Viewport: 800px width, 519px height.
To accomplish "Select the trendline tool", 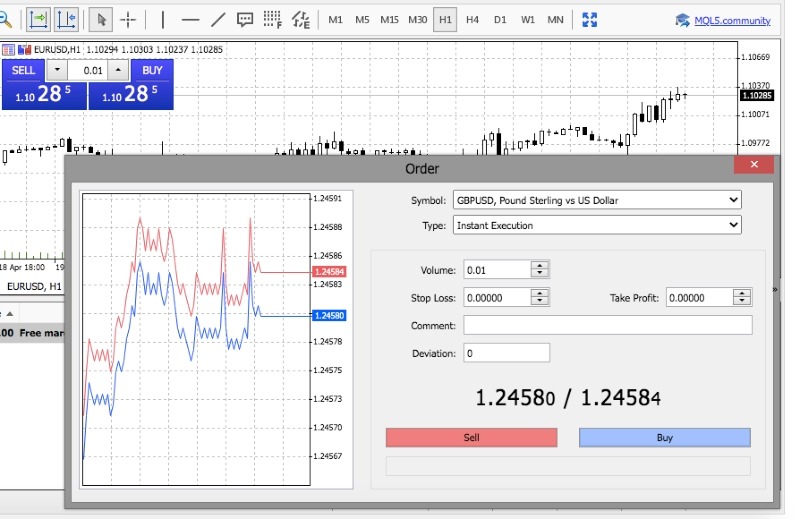I will pyautogui.click(x=218, y=20).
